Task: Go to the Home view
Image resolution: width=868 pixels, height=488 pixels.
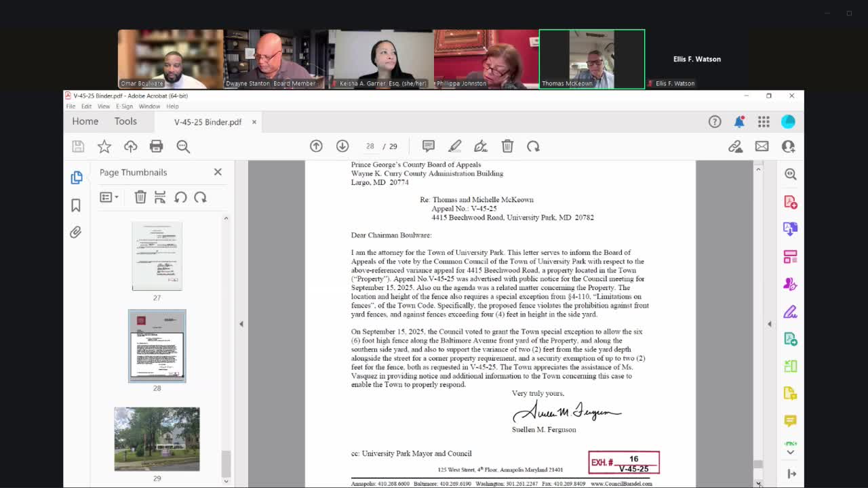Action: [85, 121]
